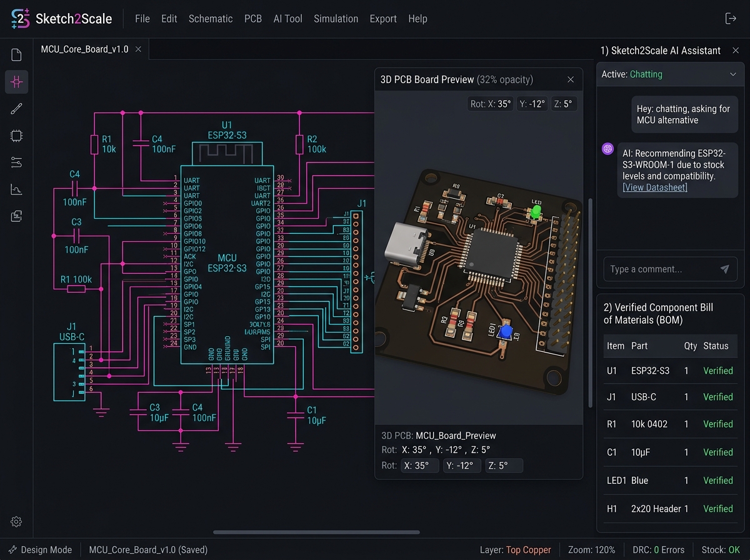Click the Sketch2Scale logo icon
The width and height of the screenshot is (750, 560).
pyautogui.click(x=21, y=19)
